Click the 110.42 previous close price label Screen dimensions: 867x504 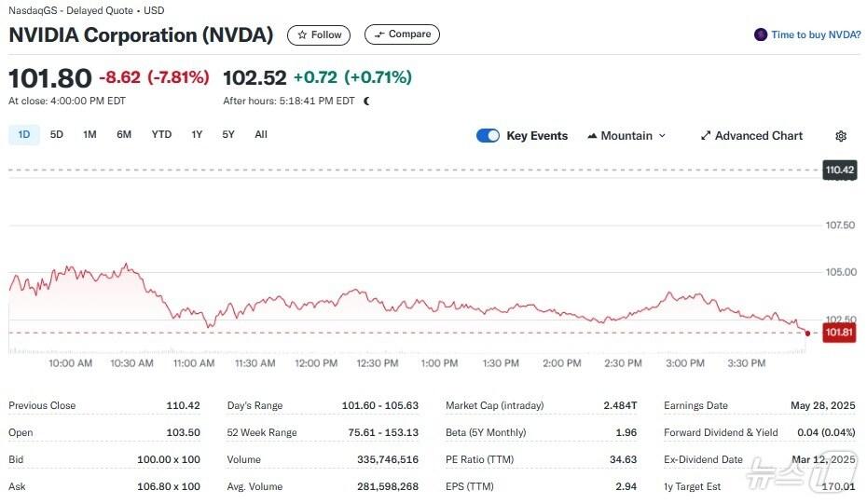tap(839, 170)
